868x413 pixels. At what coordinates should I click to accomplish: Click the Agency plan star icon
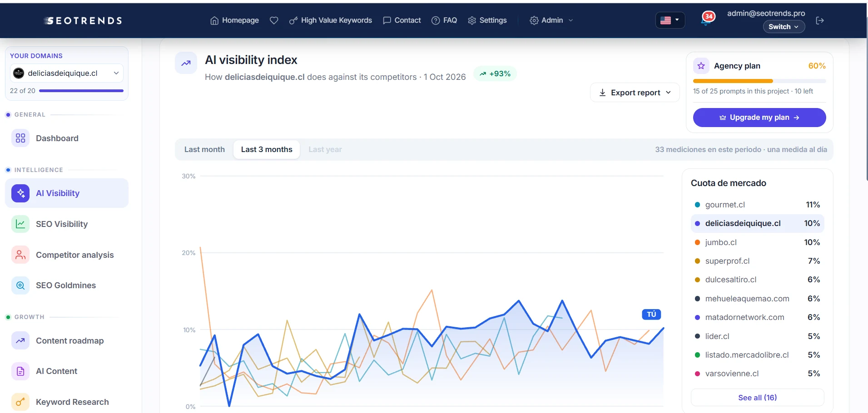(x=701, y=66)
